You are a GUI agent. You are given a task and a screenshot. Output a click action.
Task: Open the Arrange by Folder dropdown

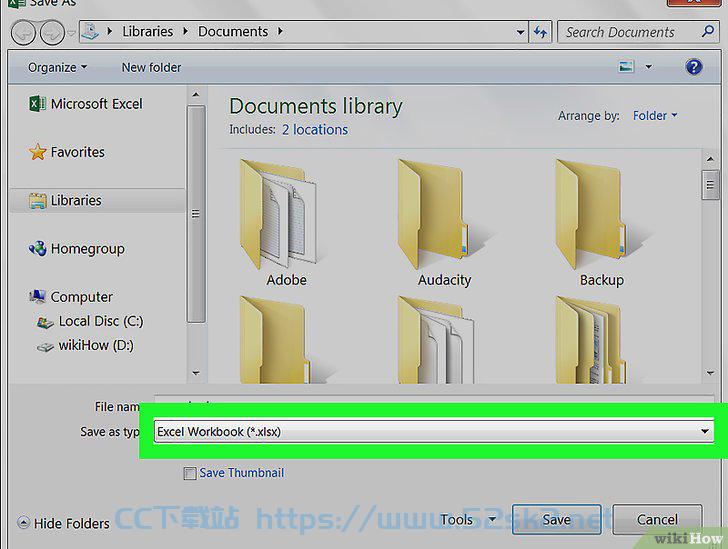pyautogui.click(x=655, y=115)
